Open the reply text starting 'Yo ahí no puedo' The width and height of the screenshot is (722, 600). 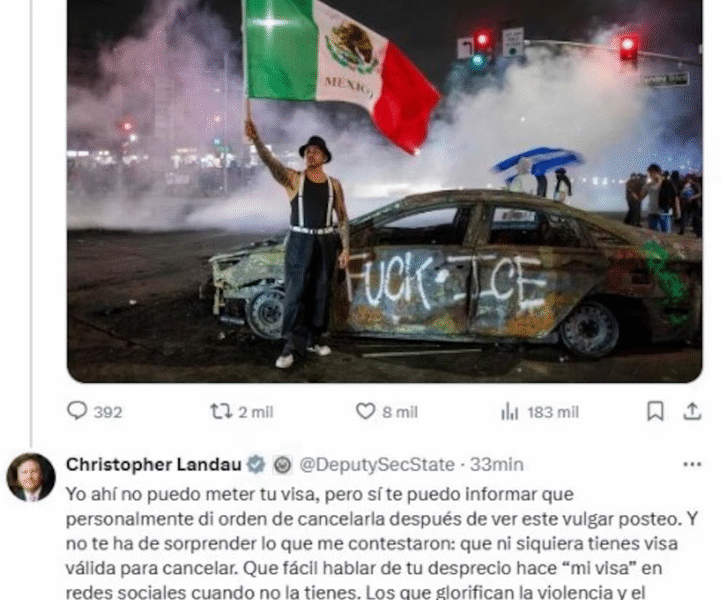[383, 543]
